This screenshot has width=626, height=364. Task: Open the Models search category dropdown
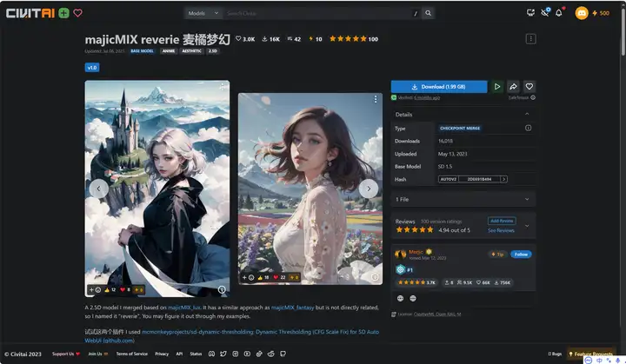(x=203, y=13)
